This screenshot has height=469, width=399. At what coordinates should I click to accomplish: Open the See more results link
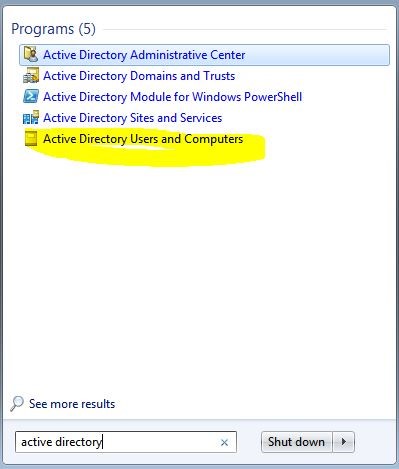(x=72, y=404)
